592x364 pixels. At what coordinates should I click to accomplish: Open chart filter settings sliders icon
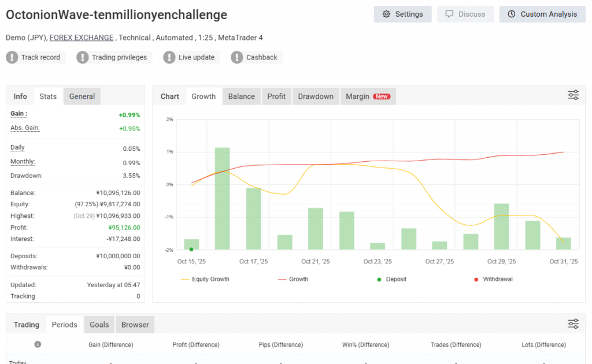click(x=573, y=95)
